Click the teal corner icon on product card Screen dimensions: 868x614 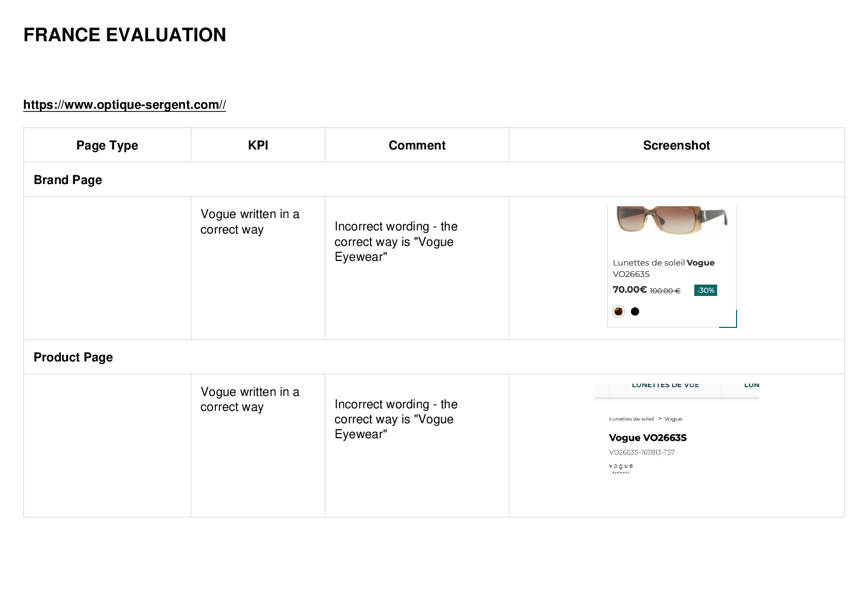pyautogui.click(x=728, y=319)
